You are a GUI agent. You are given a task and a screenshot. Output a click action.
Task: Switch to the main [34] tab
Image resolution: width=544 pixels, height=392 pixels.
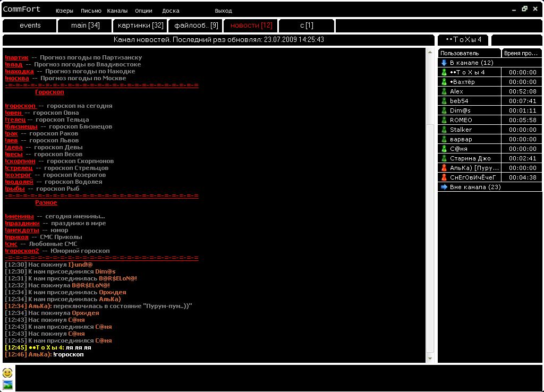tap(85, 25)
